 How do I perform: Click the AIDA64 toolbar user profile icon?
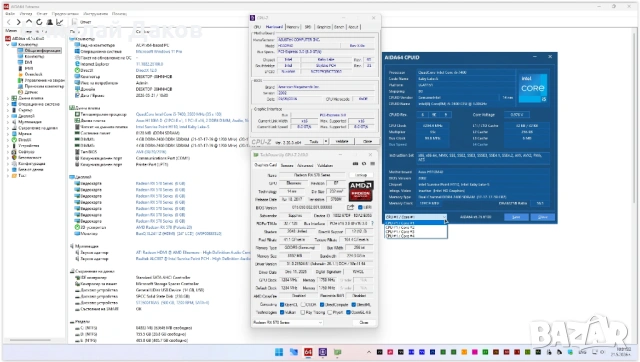pos(49,22)
